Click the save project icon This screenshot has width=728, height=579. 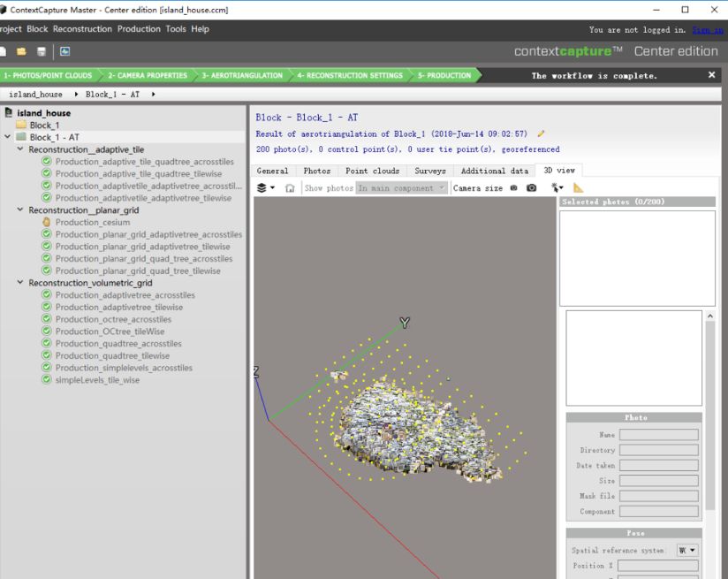[42, 52]
